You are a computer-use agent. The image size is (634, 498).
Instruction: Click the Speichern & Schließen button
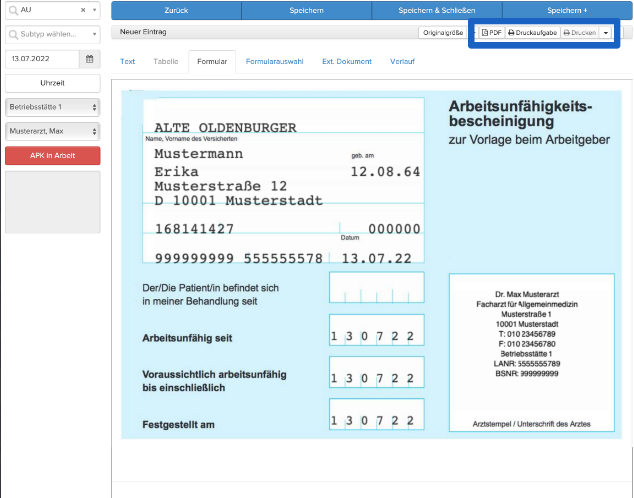[437, 11]
